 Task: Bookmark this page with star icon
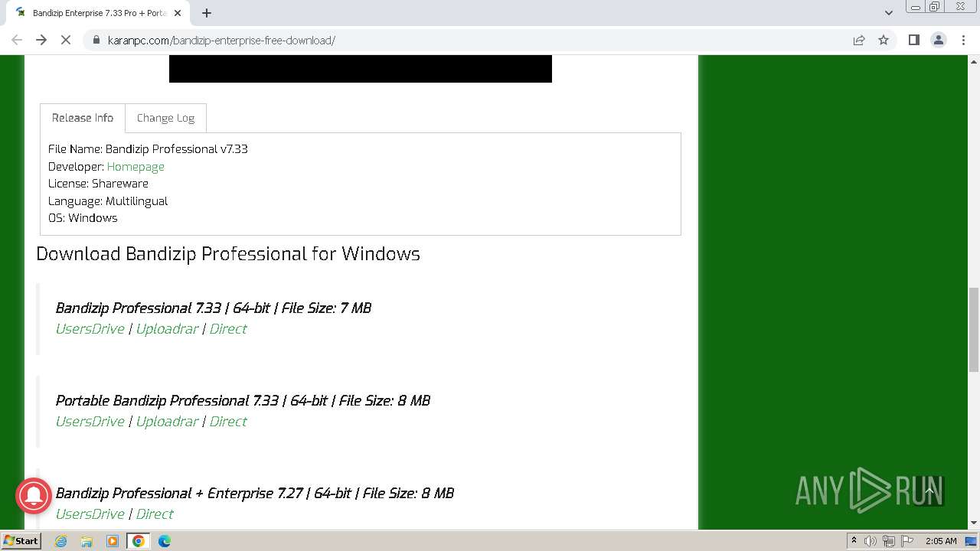(884, 40)
